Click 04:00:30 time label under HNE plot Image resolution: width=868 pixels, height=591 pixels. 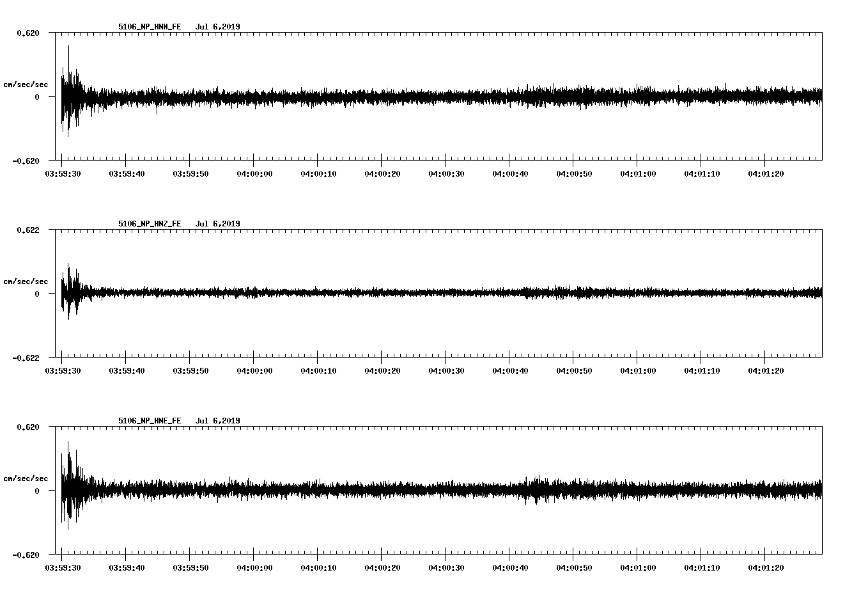click(446, 567)
